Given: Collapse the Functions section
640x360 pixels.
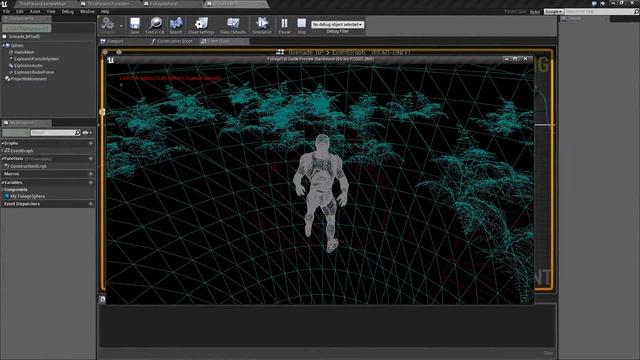Looking at the screenshot, I should click(2, 158).
